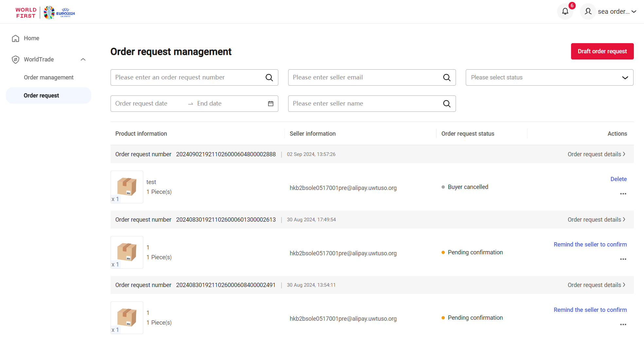Remind the seller to confirm 17:49:54 order
644x339 pixels.
(590, 245)
